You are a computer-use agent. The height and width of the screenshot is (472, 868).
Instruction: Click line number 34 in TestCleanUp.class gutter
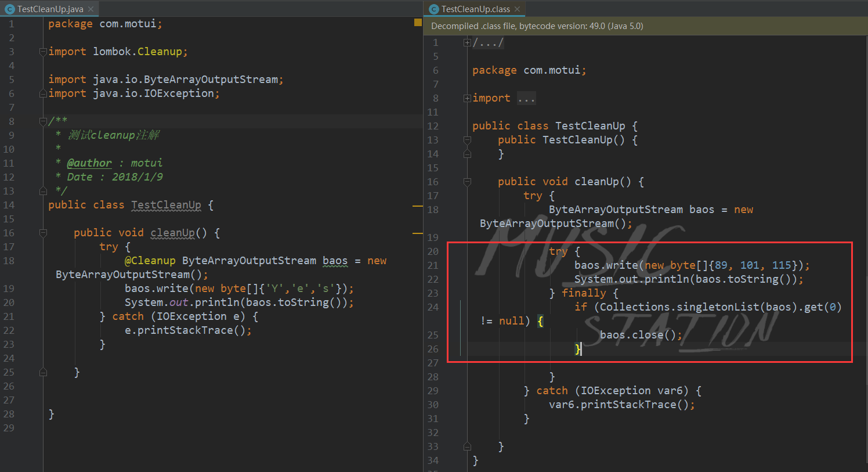pos(433,460)
